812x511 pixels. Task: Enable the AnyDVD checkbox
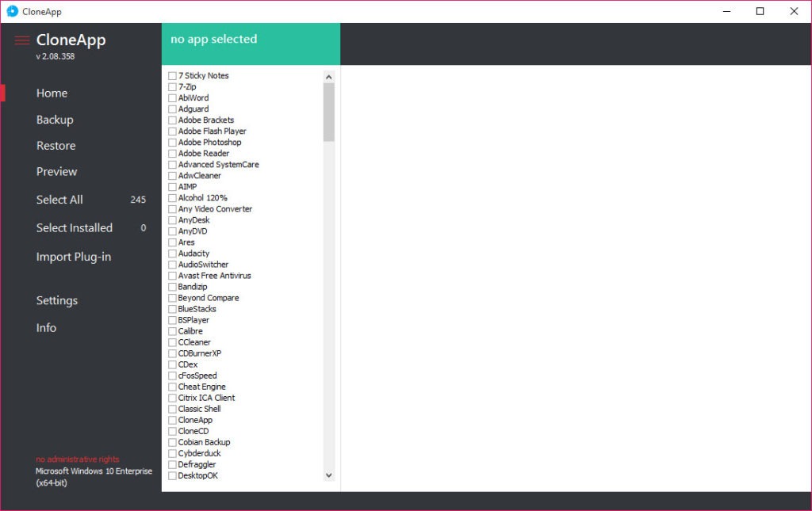tap(172, 231)
